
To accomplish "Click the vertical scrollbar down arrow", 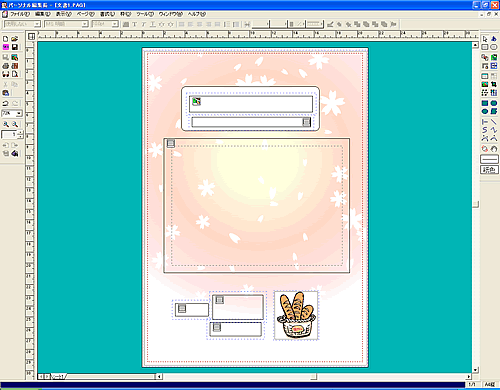I will click(476, 370).
